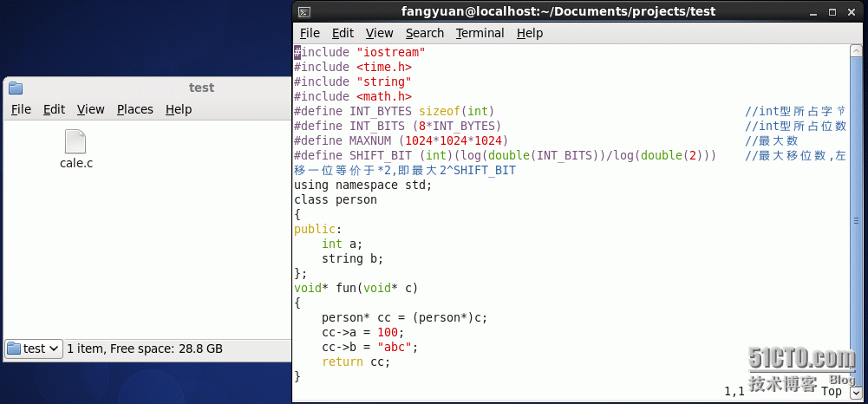The height and width of the screenshot is (404, 868).
Task: Open the Terminal menu
Action: pos(480,33)
